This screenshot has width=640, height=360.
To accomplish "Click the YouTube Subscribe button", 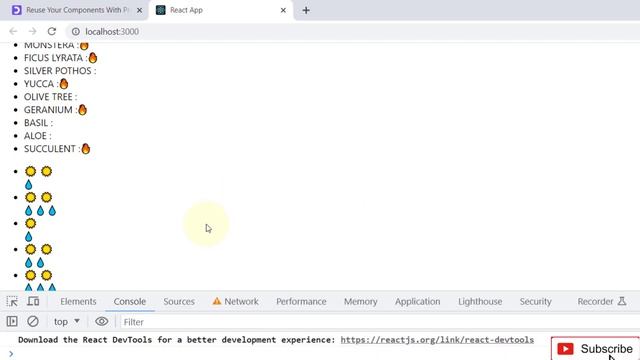I will pos(595,349).
